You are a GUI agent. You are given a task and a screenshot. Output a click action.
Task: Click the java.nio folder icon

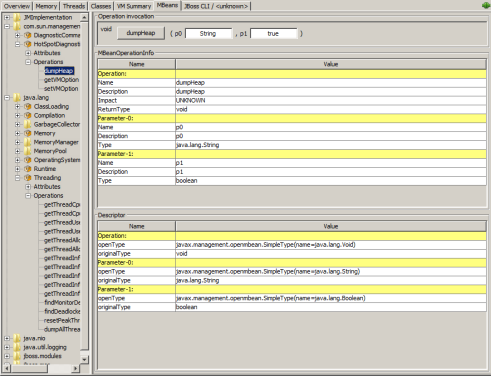[x=17, y=338]
